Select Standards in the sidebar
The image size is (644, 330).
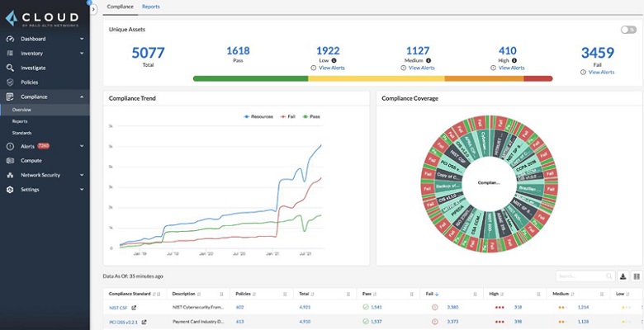click(21, 133)
